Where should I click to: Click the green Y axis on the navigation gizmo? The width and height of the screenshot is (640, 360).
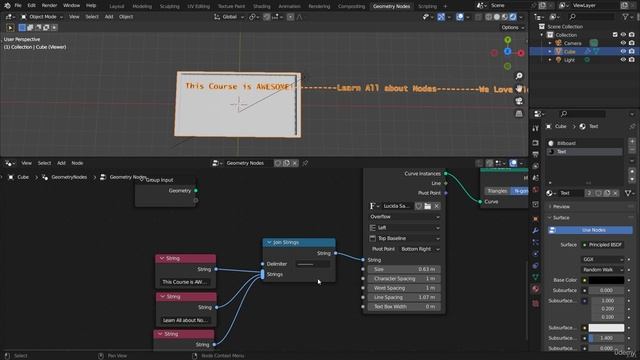click(x=507, y=40)
